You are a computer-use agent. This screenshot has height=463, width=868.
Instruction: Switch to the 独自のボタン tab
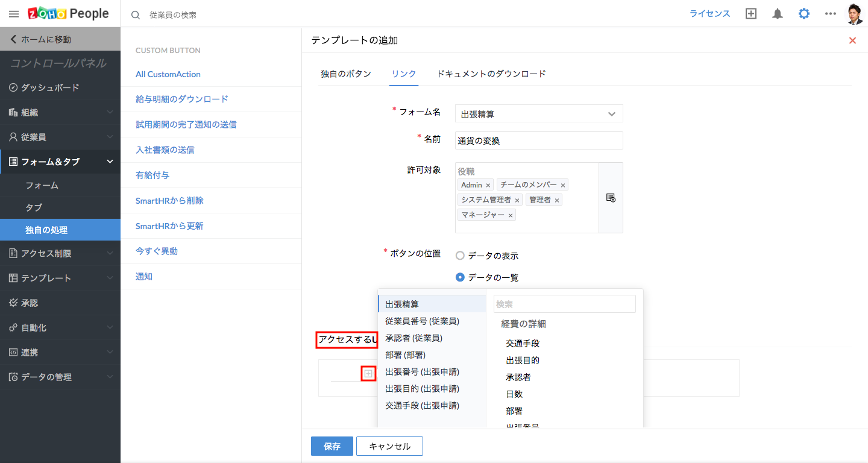[345, 74]
